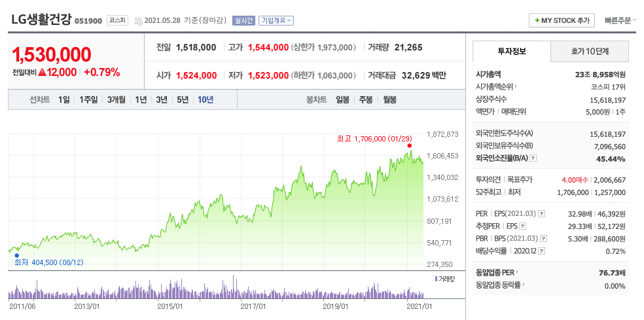The height and width of the screenshot is (320, 644).
Task: Click the volume bar chart area
Action: pos(216,287)
